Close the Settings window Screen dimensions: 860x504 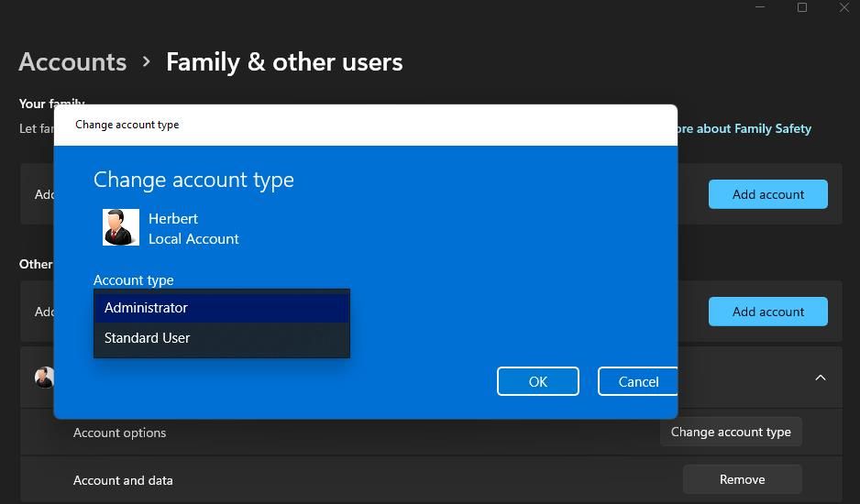(x=843, y=7)
